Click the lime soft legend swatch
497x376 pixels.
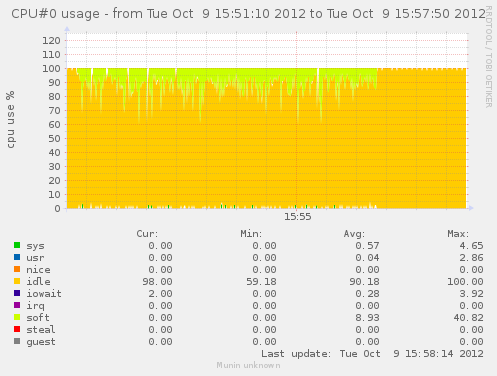click(17, 317)
